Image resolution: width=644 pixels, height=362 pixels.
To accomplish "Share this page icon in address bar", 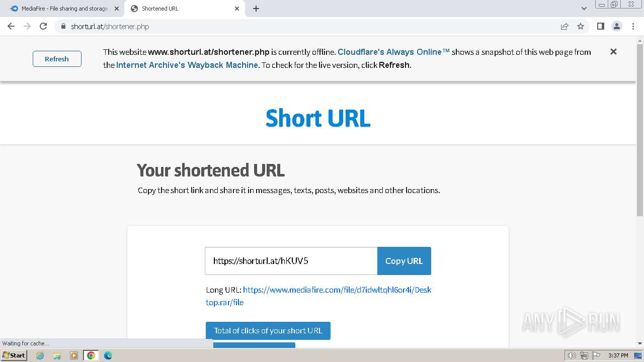I will pos(565,26).
